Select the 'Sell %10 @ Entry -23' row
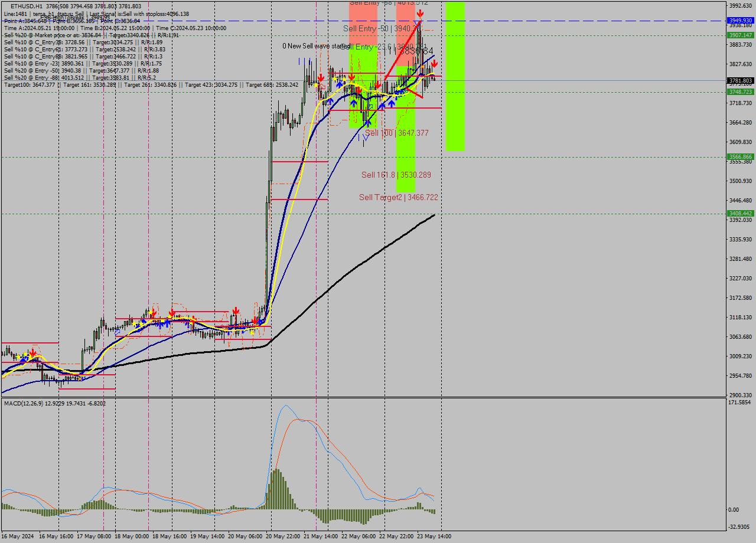The height and width of the screenshot is (543, 756). [x=83, y=63]
